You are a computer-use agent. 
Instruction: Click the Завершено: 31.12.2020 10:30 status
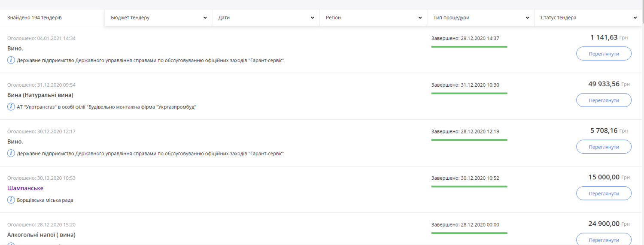[x=465, y=85]
